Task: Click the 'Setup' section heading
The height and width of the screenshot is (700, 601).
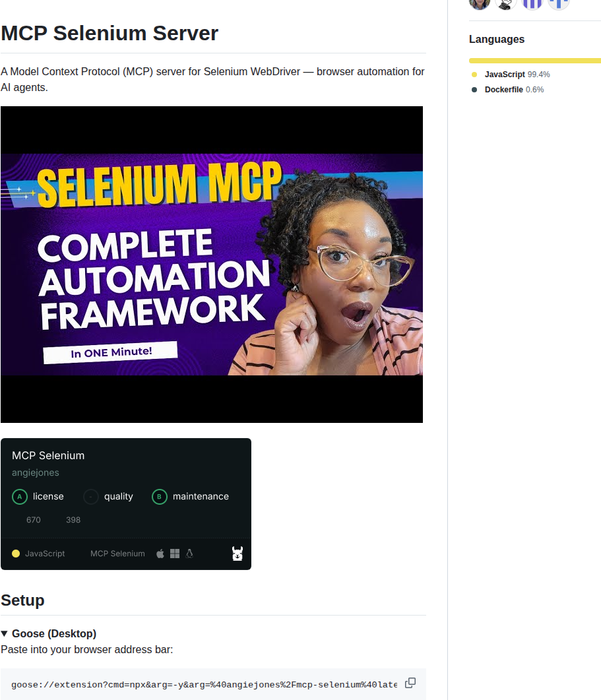Action: (23, 600)
